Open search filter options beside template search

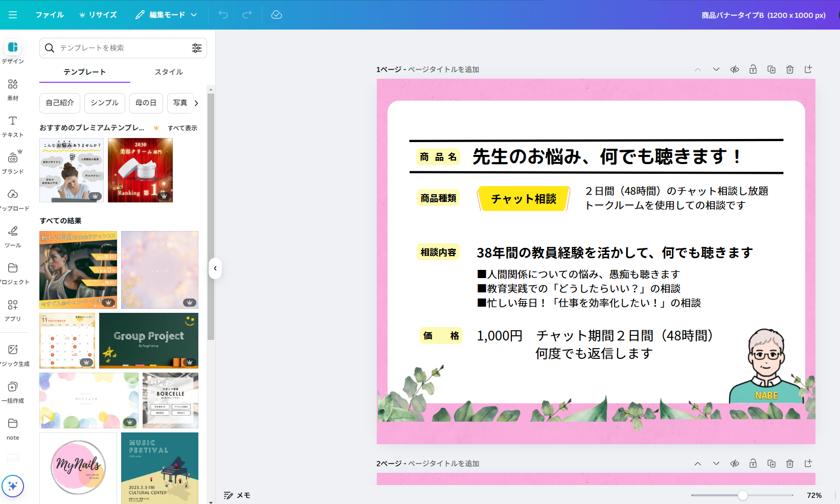tap(197, 48)
